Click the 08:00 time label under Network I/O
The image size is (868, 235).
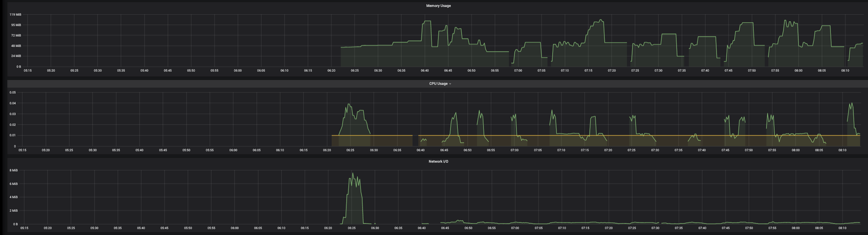tap(795, 228)
